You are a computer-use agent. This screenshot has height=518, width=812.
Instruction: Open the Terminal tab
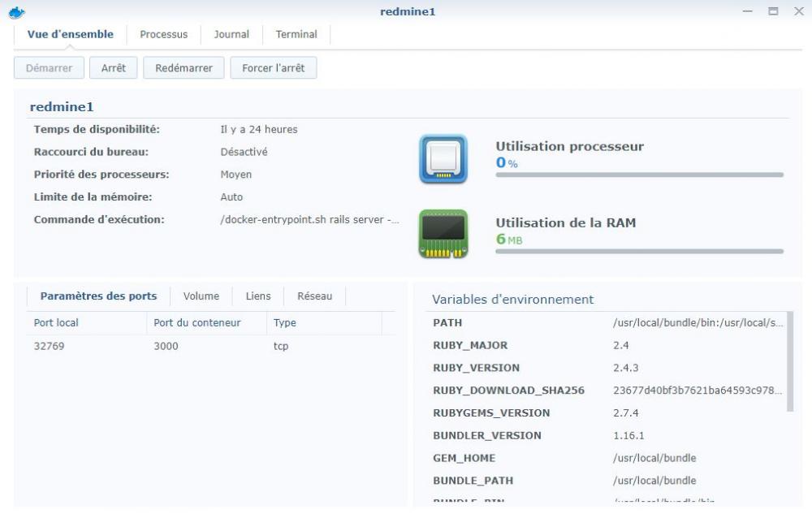point(296,34)
